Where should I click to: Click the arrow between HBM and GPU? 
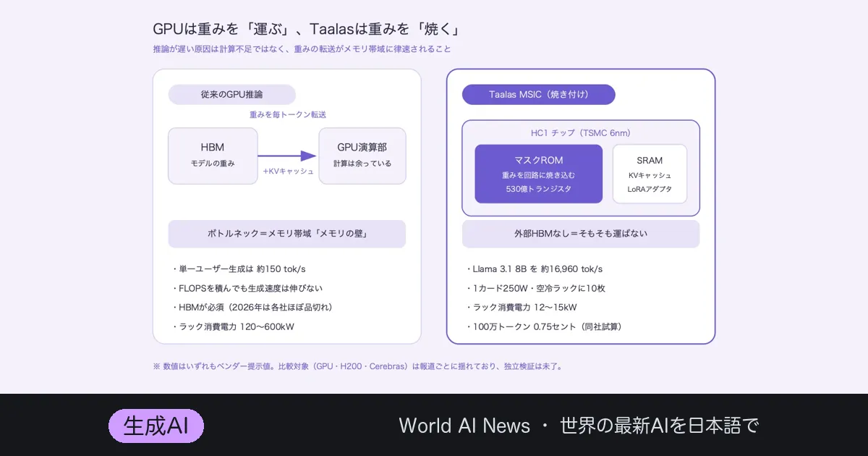coord(288,156)
